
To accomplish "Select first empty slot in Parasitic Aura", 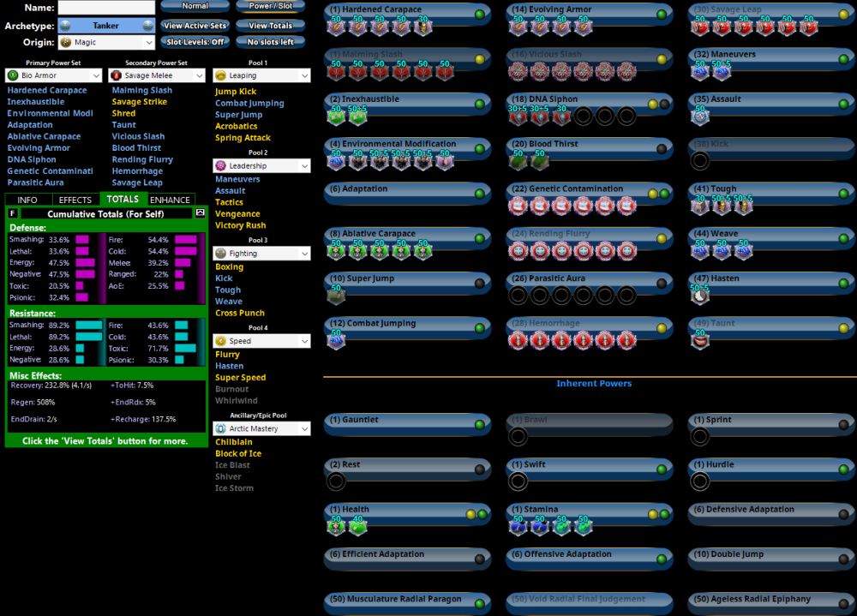I will click(x=518, y=296).
